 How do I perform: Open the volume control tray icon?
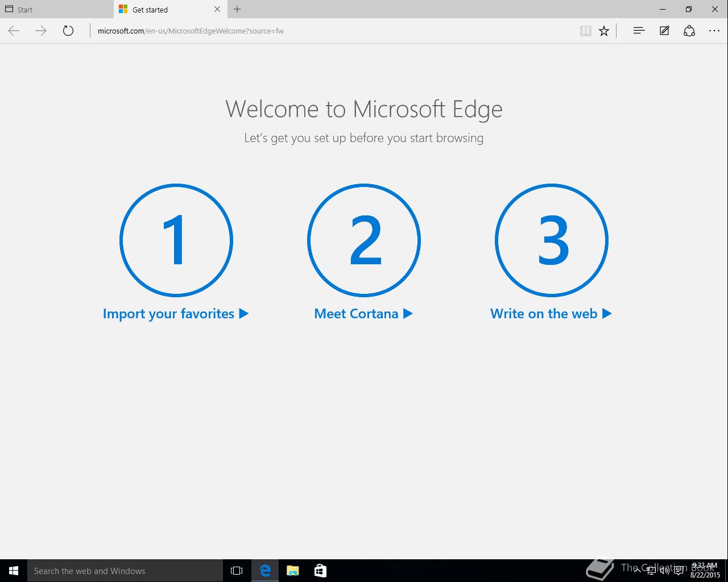664,571
